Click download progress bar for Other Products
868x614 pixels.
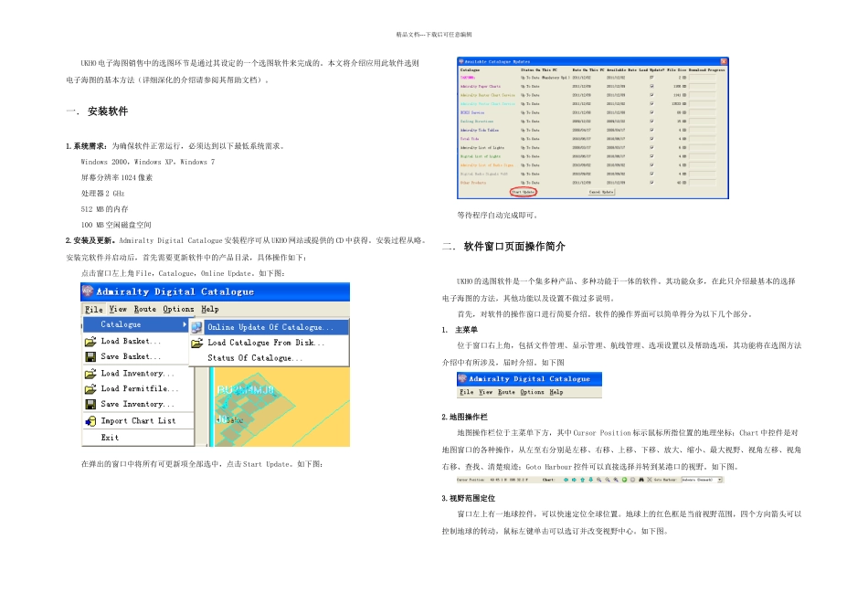click(703, 183)
